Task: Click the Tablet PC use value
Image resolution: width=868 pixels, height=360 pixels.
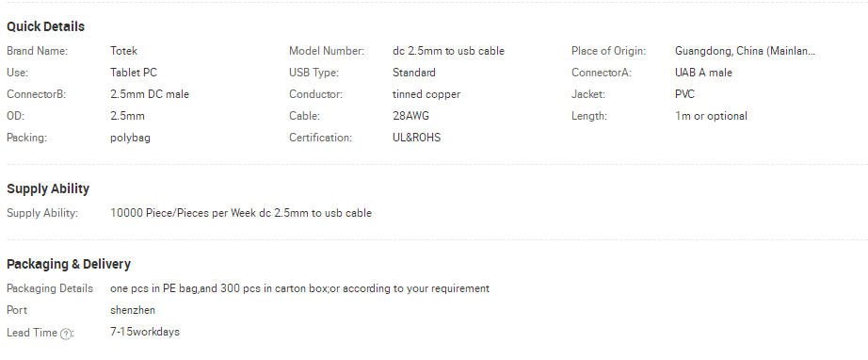Action: (134, 73)
